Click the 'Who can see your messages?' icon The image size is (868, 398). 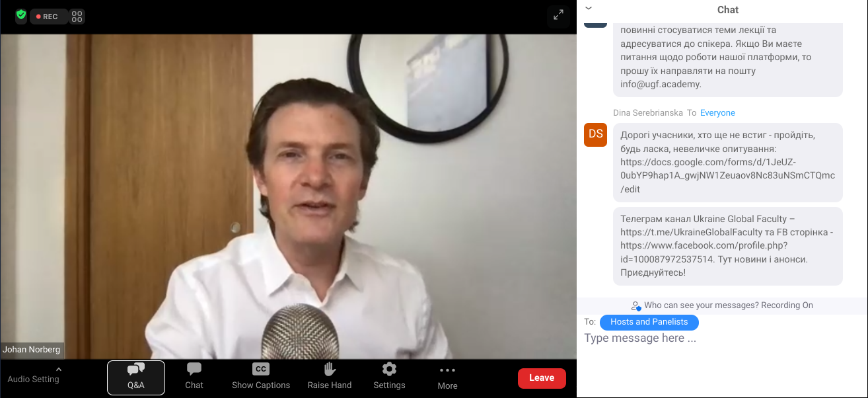[635, 305]
